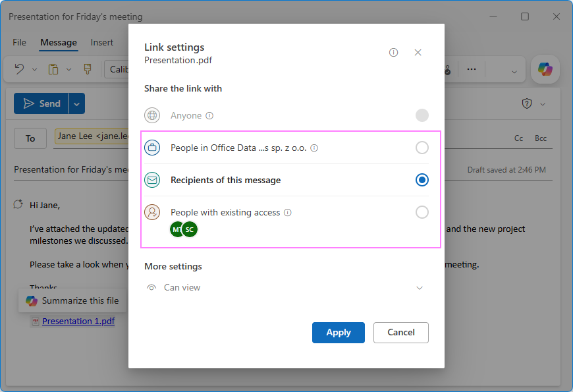Click the Send button
The width and height of the screenshot is (573, 392).
coord(41,103)
